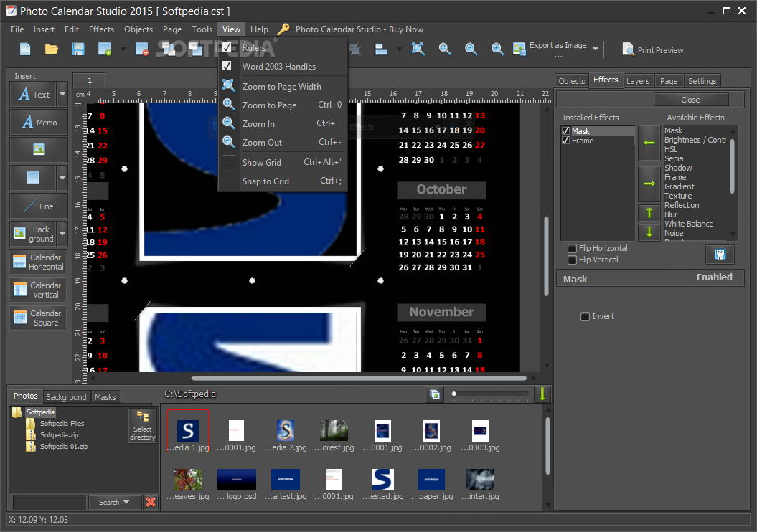Screen dimensions: 757x532
Task: Toggle Word 2003 Handles option
Action: 283,67
